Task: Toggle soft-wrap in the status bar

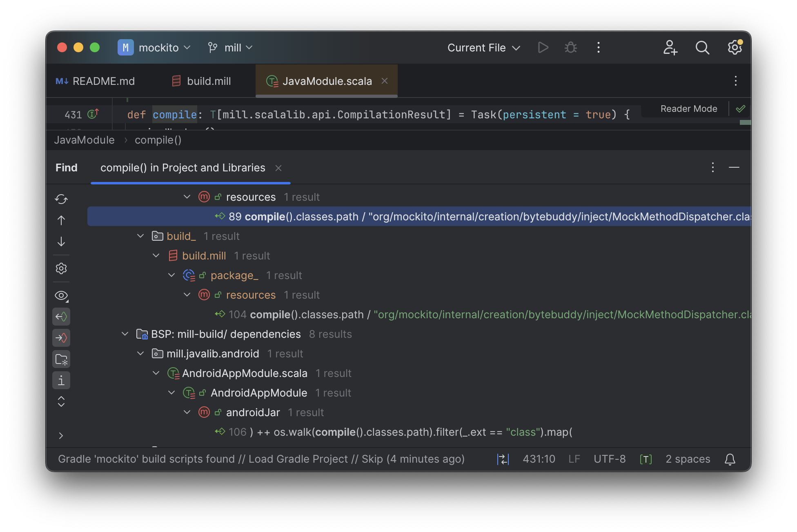Action: 502,459
